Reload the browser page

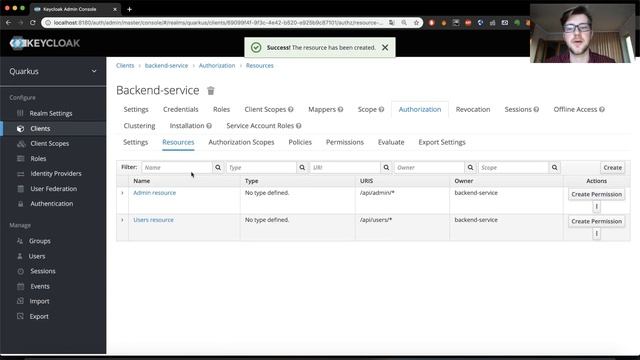(x=33, y=22)
